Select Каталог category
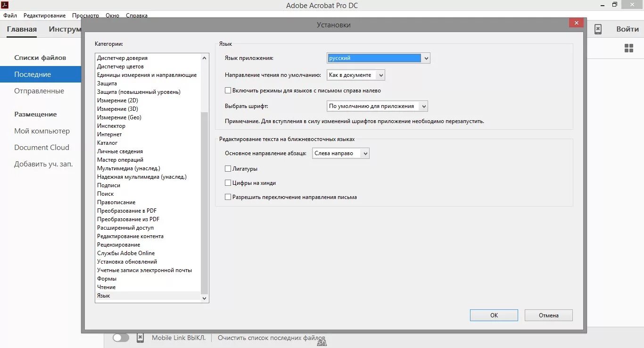 (148, 143)
